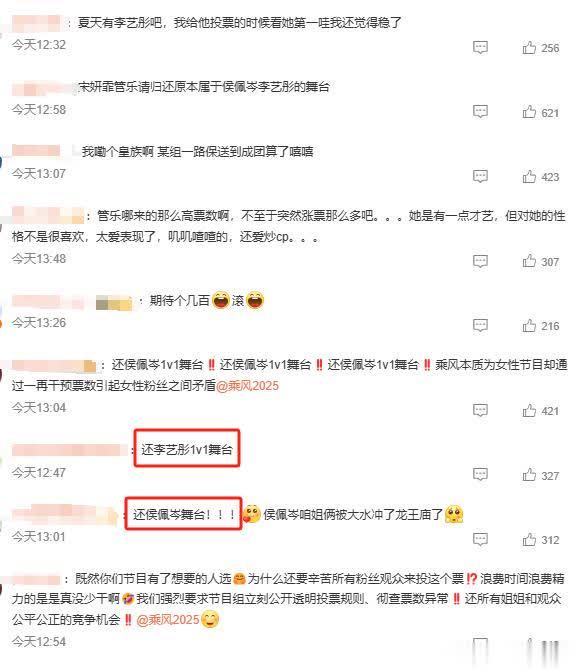Click the small avatar beside the 13:26 commenter name
This screenshot has height=672, width=582.
114,302
